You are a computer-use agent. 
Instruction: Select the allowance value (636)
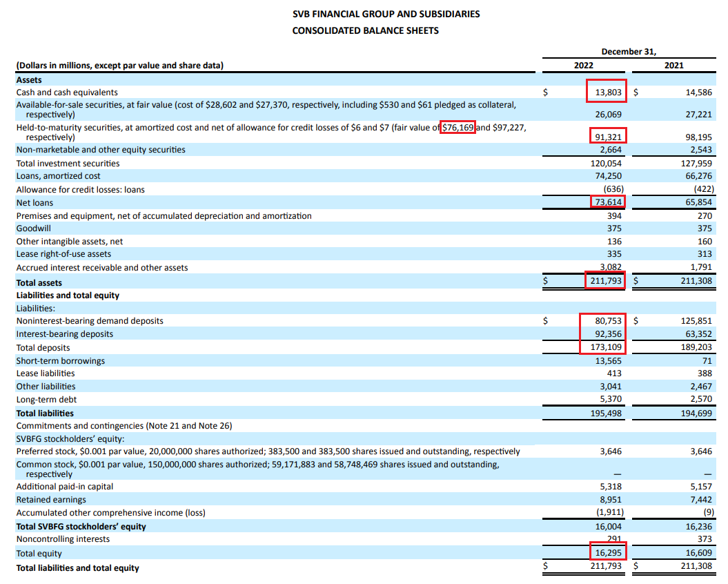coord(613,189)
